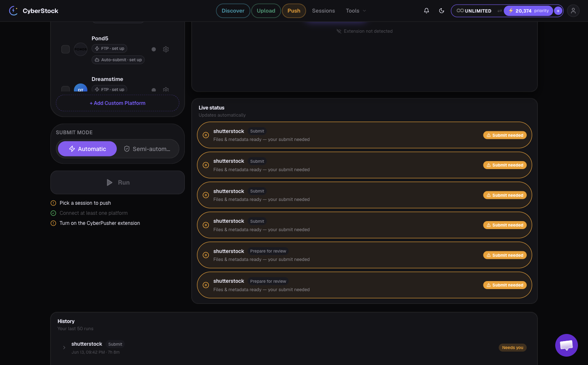Click the Pond5 platform name
The image size is (588, 365).
100,38
